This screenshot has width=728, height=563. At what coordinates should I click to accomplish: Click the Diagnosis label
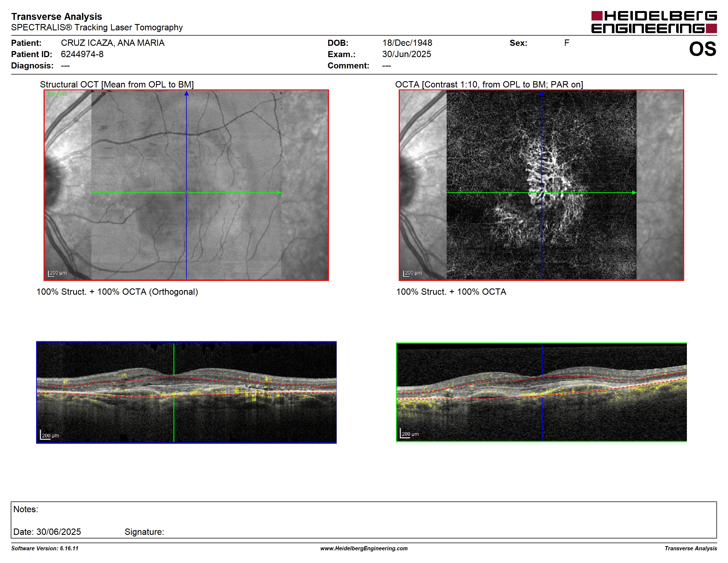32,66
